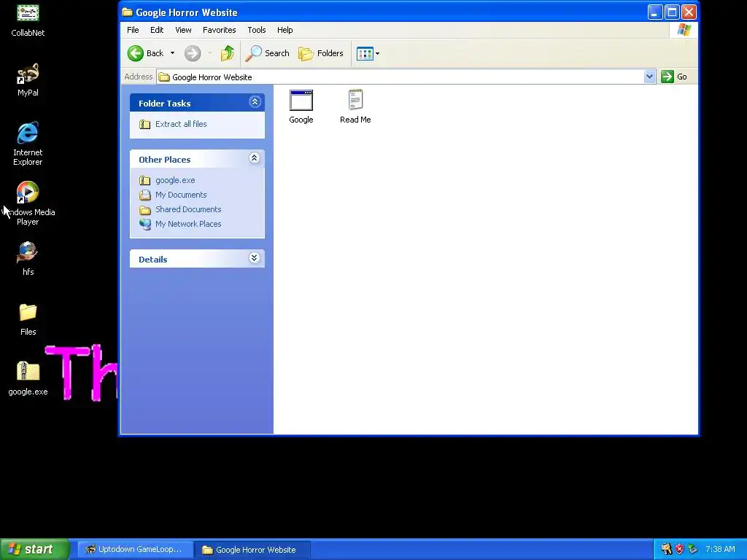Select the google.exe zip on desktop

coord(28,378)
